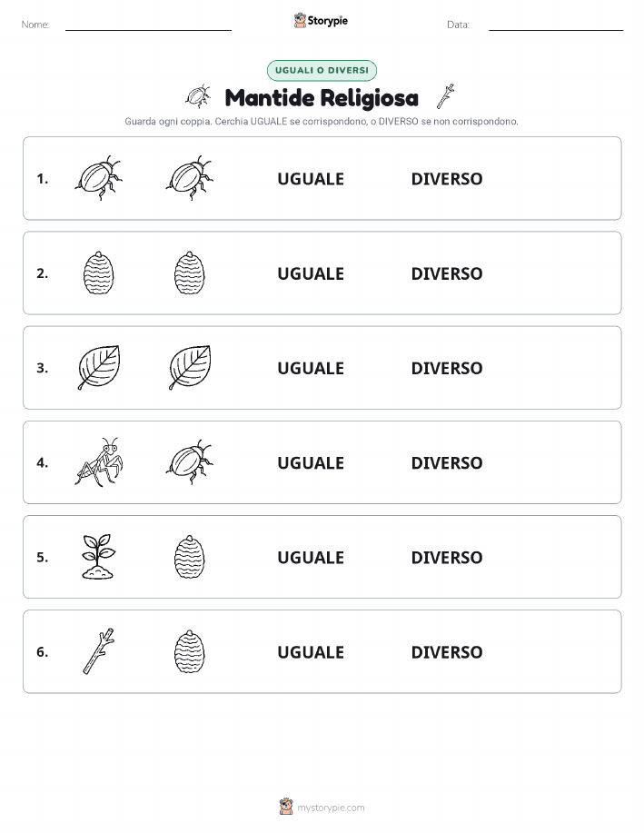Select UGUALE for row 3

(x=311, y=368)
